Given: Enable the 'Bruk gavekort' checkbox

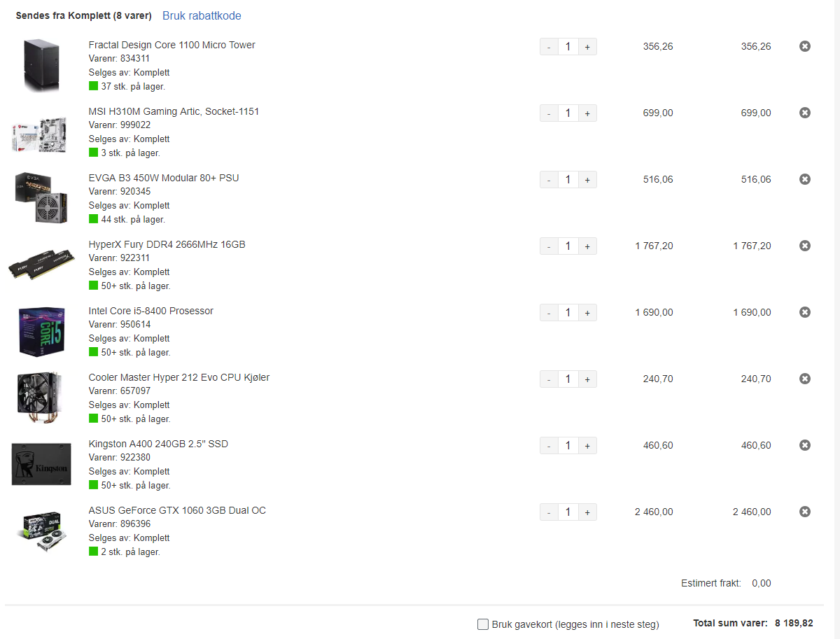Looking at the screenshot, I should [483, 624].
